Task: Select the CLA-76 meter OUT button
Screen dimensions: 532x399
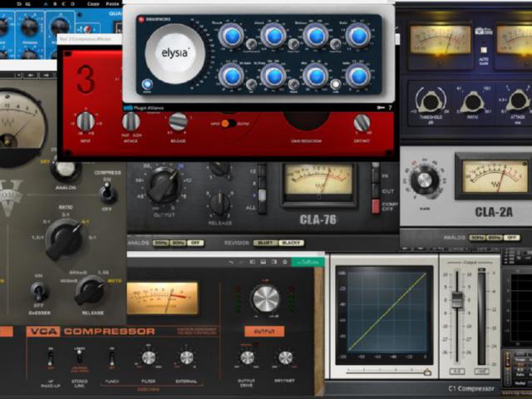Action: point(376,191)
